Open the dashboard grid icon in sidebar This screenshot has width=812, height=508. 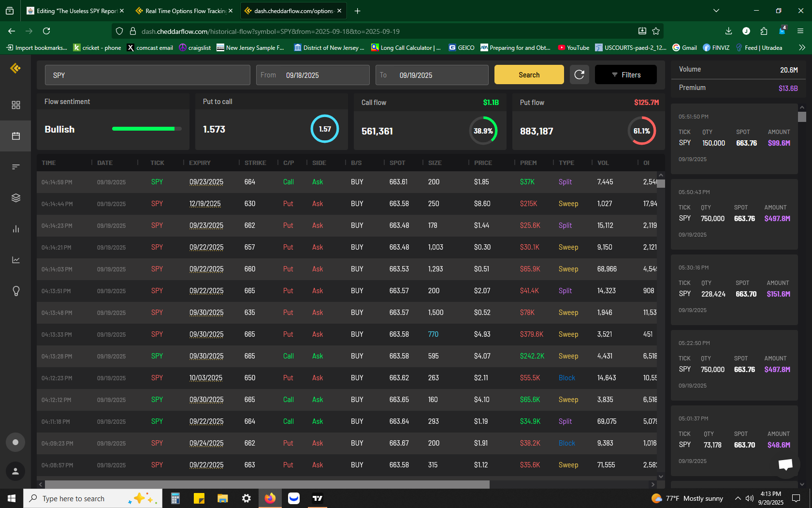tap(15, 105)
